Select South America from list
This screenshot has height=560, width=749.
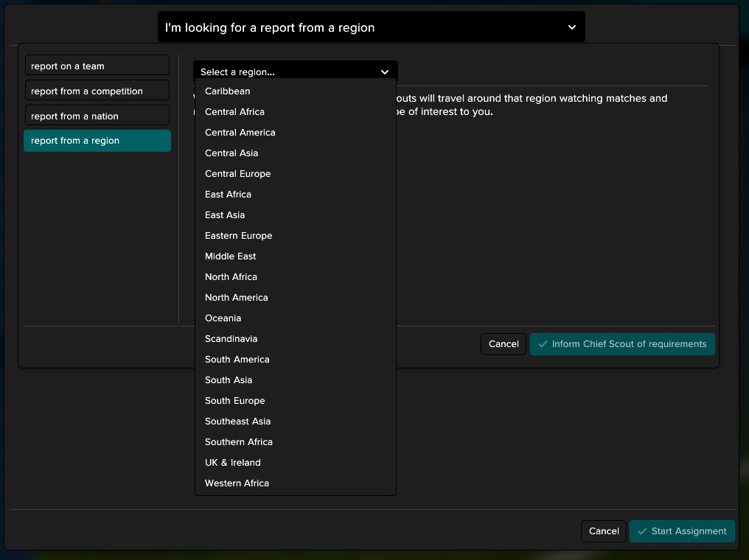tap(237, 360)
